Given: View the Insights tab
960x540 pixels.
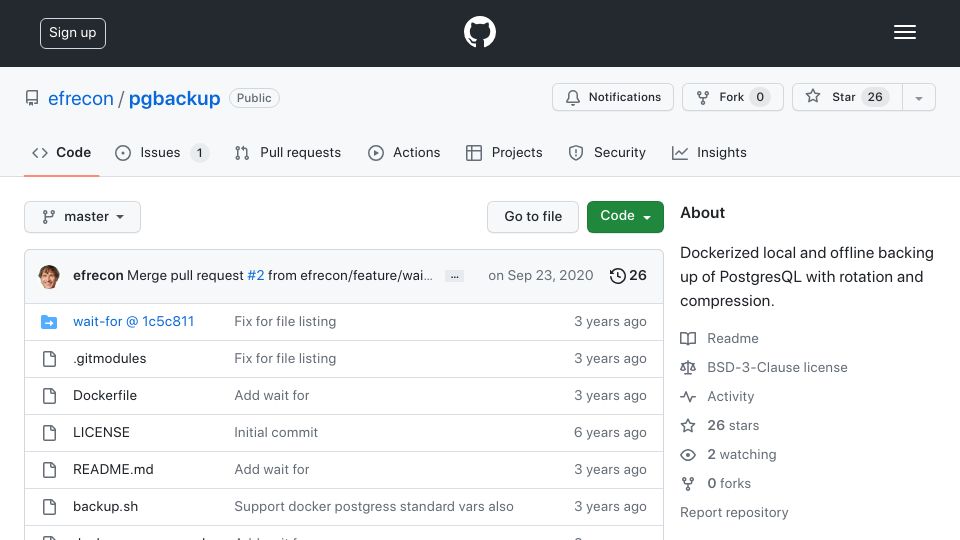Looking at the screenshot, I should [x=709, y=152].
